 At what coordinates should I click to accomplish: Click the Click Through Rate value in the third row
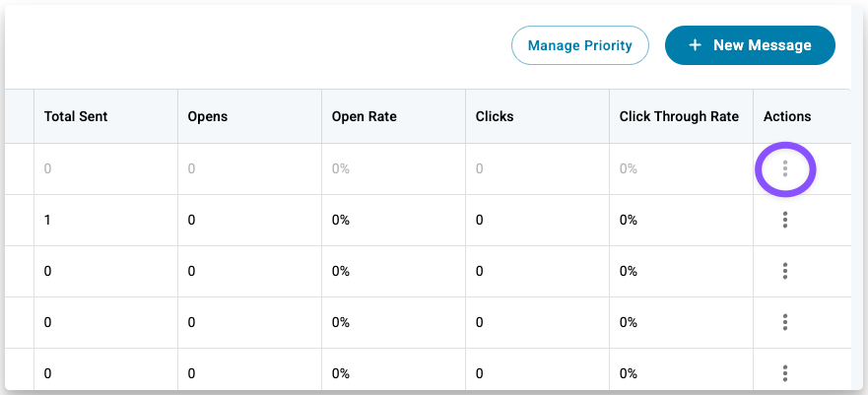click(x=629, y=271)
